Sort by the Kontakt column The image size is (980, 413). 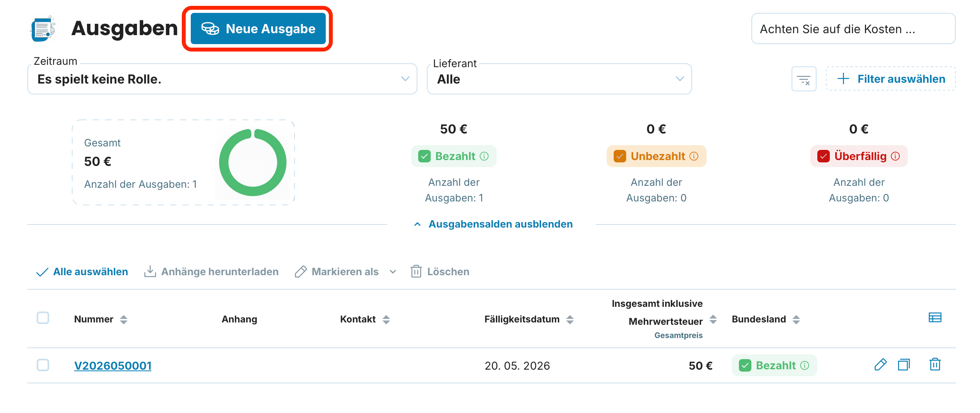pyautogui.click(x=386, y=320)
